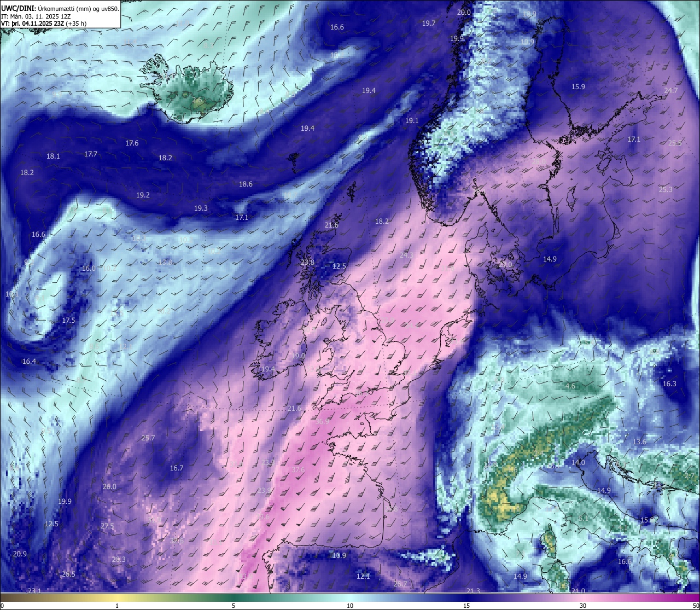Click the UWC/DINI title text
Screen dimensions: 700x610
pyautogui.click(x=19, y=8)
